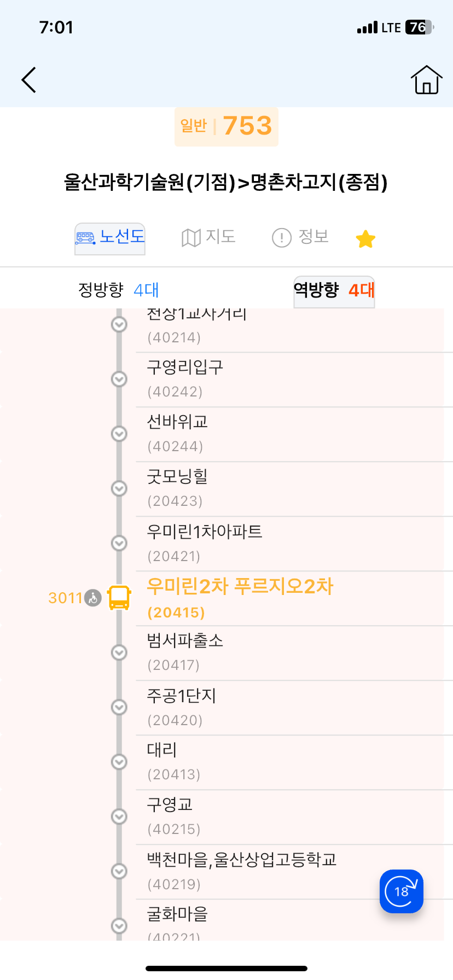Tap the wheelchair accessible bus icon
This screenshot has width=453, height=980.
coord(94,598)
